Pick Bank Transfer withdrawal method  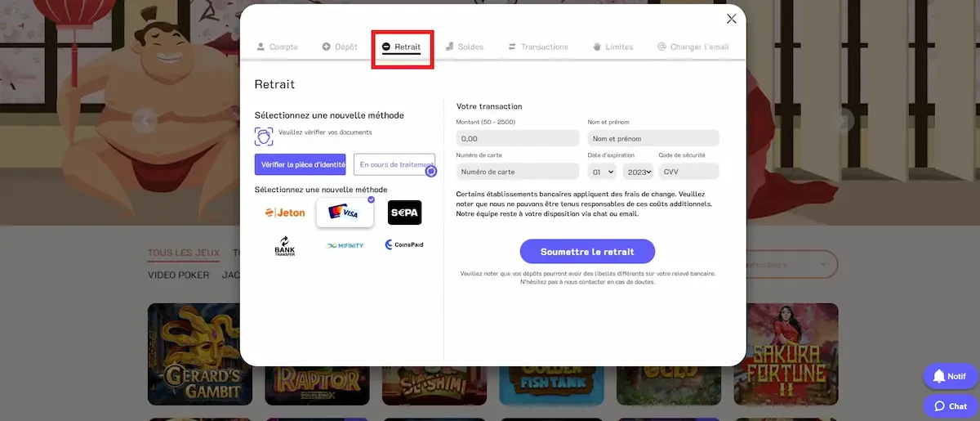point(285,245)
